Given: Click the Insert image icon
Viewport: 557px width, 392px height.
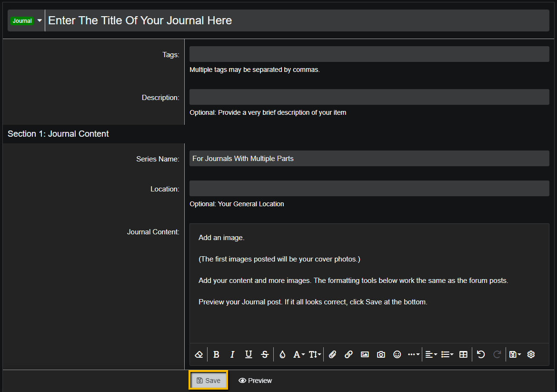Looking at the screenshot, I should [365, 354].
